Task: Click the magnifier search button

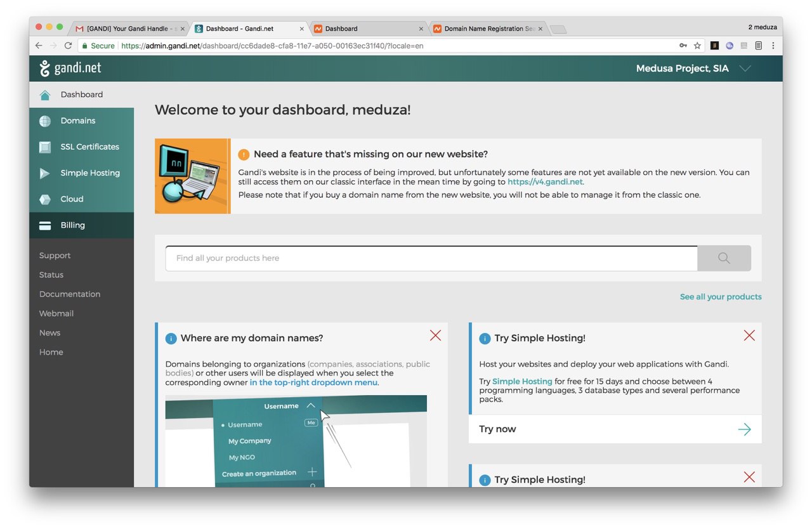Action: (724, 258)
